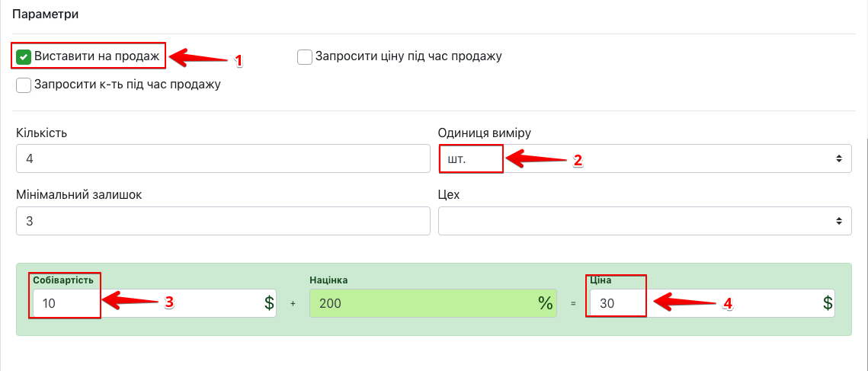
Task: Enable 'Запросити ціну під час продажу' checkbox
Action: click(305, 56)
